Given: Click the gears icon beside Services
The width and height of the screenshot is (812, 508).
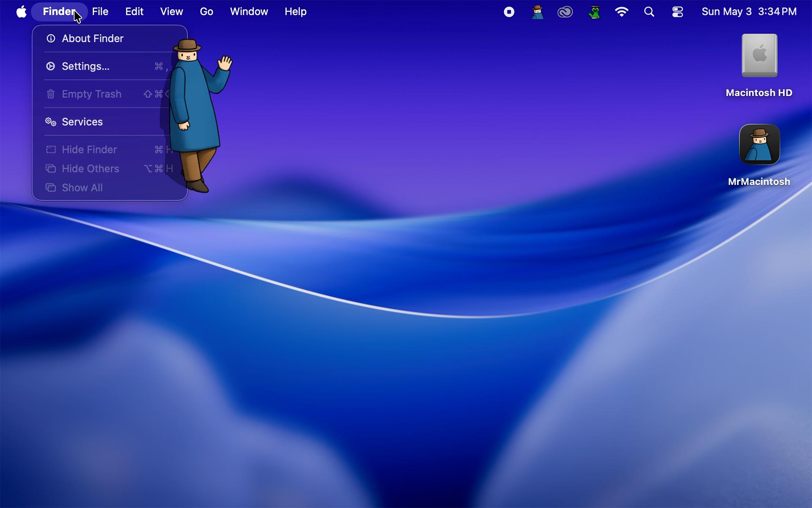Looking at the screenshot, I should click(51, 122).
